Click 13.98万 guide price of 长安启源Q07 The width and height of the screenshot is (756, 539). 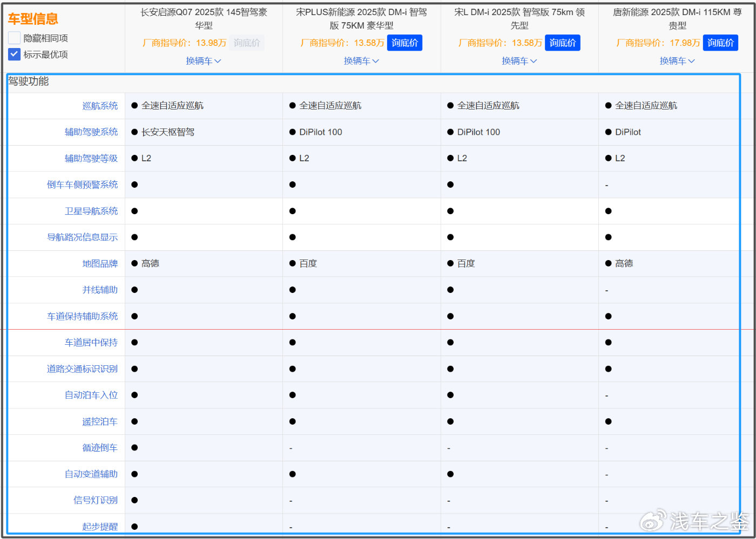coord(211,43)
